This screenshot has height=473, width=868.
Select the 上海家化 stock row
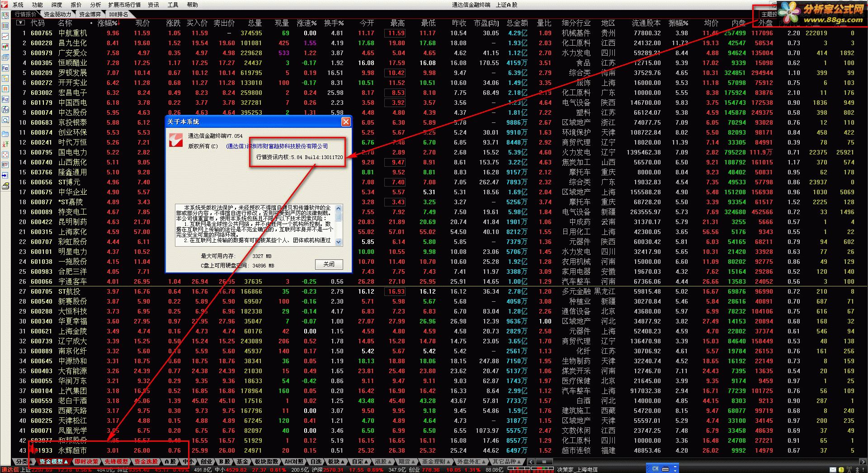tap(439, 232)
